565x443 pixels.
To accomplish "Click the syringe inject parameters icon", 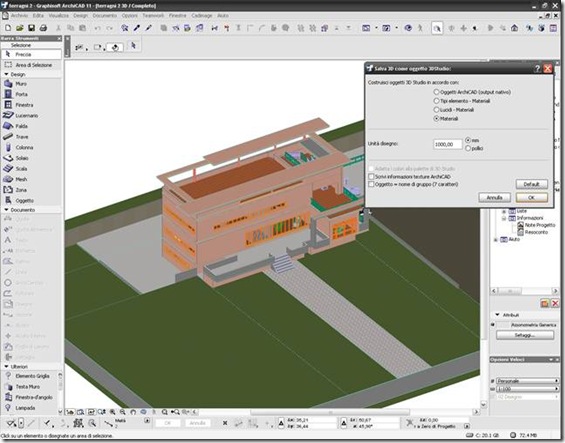I will 148,28.
